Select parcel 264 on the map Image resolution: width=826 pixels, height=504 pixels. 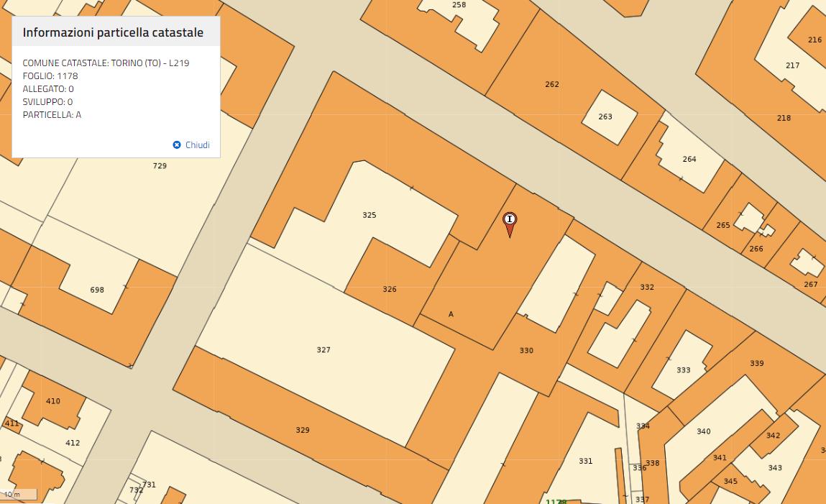coord(689,160)
